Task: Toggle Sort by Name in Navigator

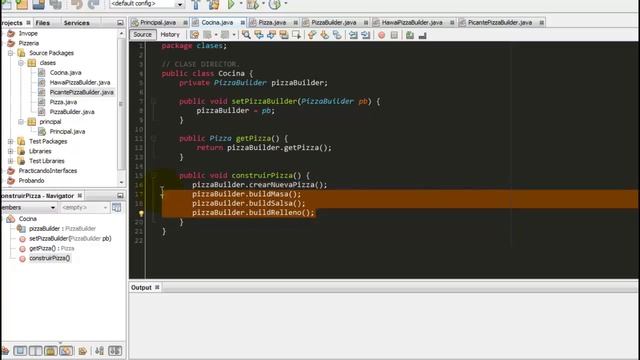Action: click(100, 351)
